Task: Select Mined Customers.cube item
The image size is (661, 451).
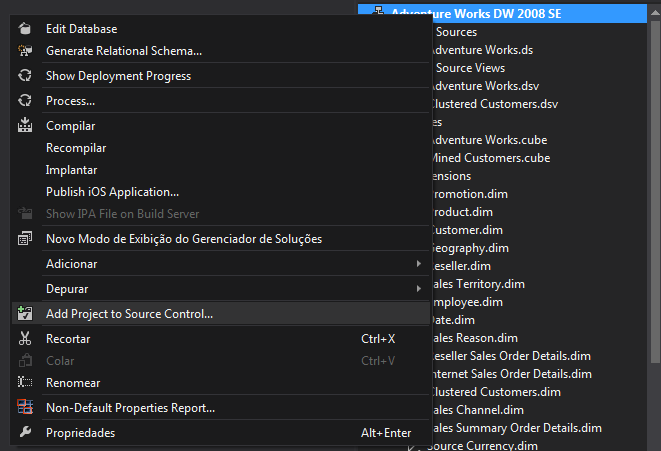Action: coord(491,158)
